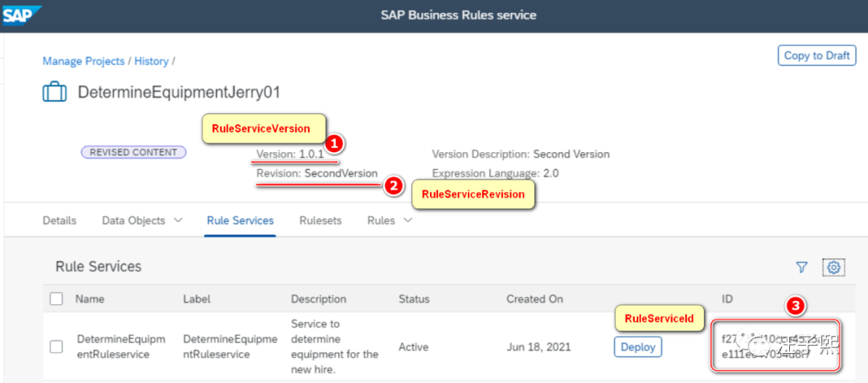Expand the Data Objects dropdown arrow

click(x=178, y=220)
